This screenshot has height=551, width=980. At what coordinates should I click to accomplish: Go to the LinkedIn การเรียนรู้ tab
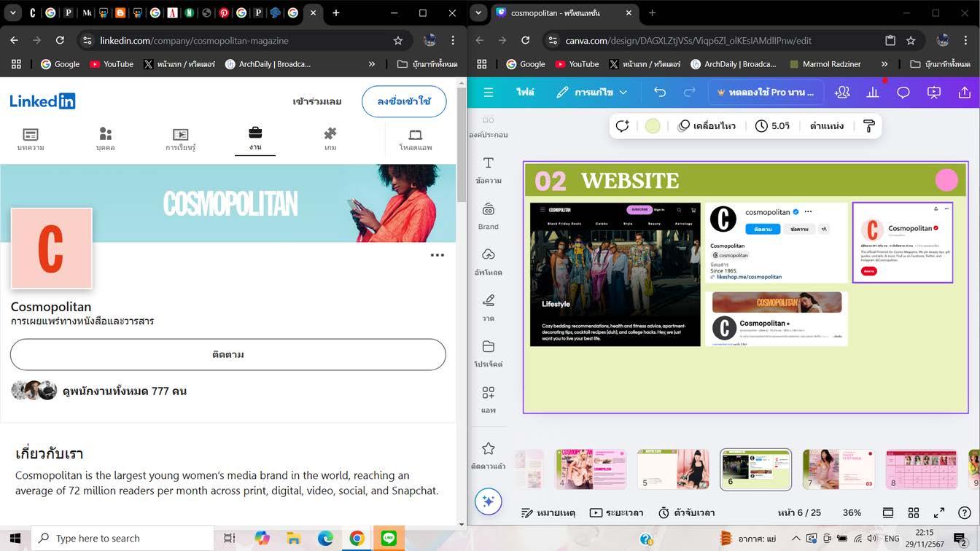[180, 139]
